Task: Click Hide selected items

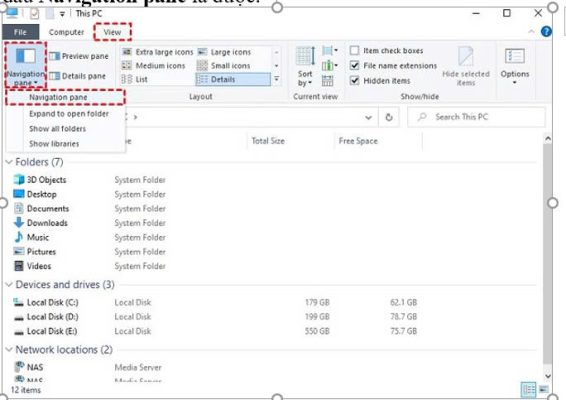Action: [x=466, y=67]
